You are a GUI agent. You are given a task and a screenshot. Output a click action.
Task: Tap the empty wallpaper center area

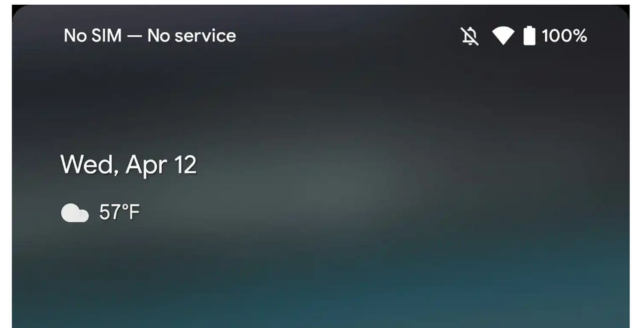coord(322,180)
